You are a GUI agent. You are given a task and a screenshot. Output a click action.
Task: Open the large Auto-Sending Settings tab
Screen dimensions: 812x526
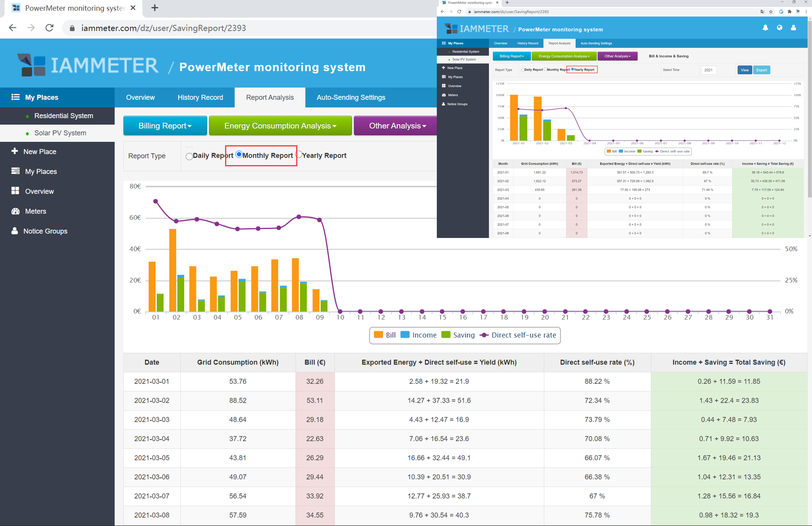pyautogui.click(x=351, y=97)
